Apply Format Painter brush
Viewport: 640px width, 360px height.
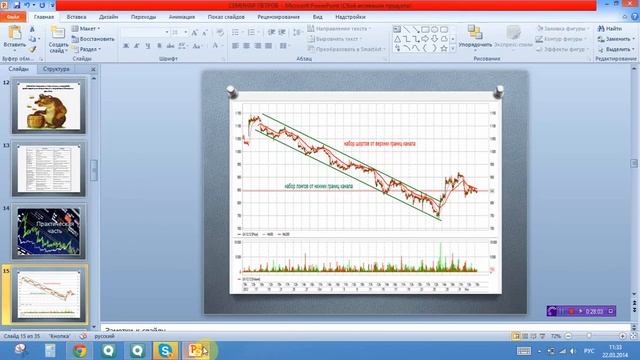click(32, 50)
